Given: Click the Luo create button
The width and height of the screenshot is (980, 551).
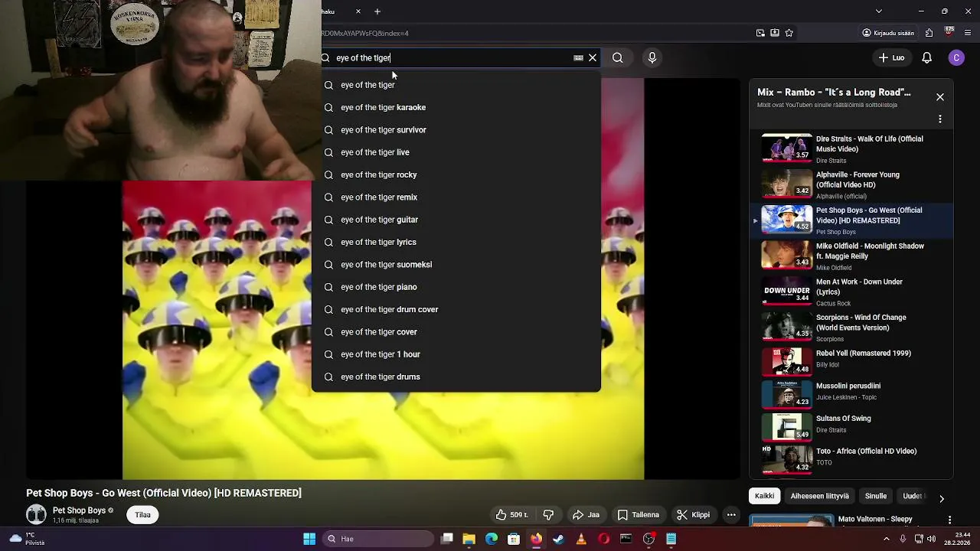Looking at the screenshot, I should 891,57.
